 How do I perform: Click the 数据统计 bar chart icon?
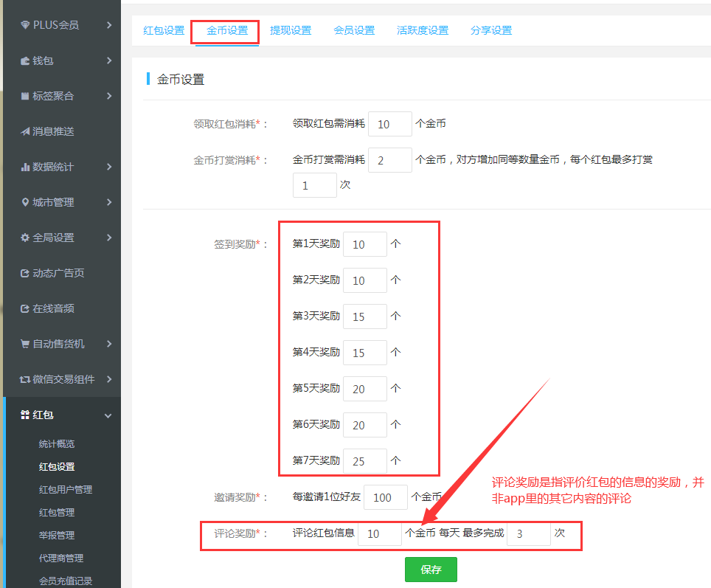[x=25, y=167]
